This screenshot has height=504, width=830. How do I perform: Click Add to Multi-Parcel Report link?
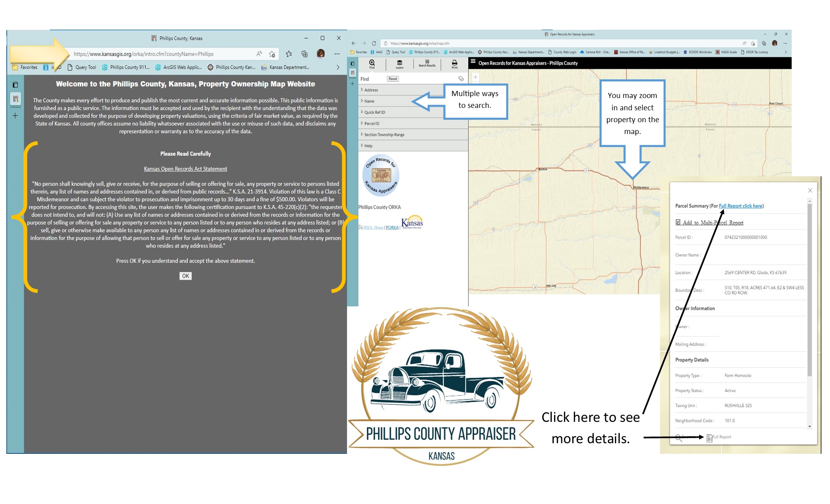point(709,223)
